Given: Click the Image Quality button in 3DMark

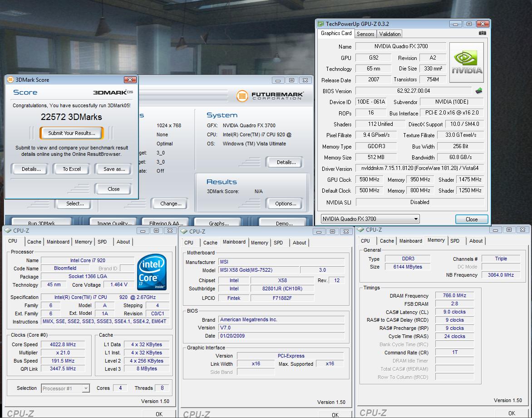Looking at the screenshot, I should click(114, 223).
